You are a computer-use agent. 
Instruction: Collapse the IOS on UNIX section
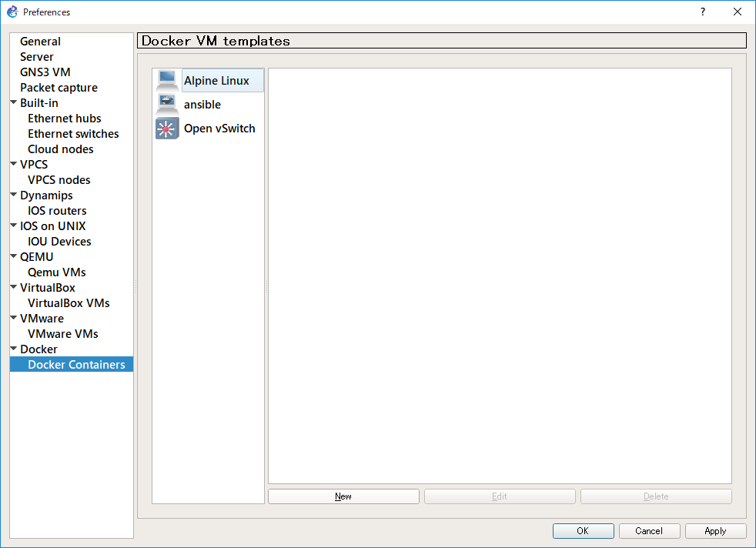14,226
